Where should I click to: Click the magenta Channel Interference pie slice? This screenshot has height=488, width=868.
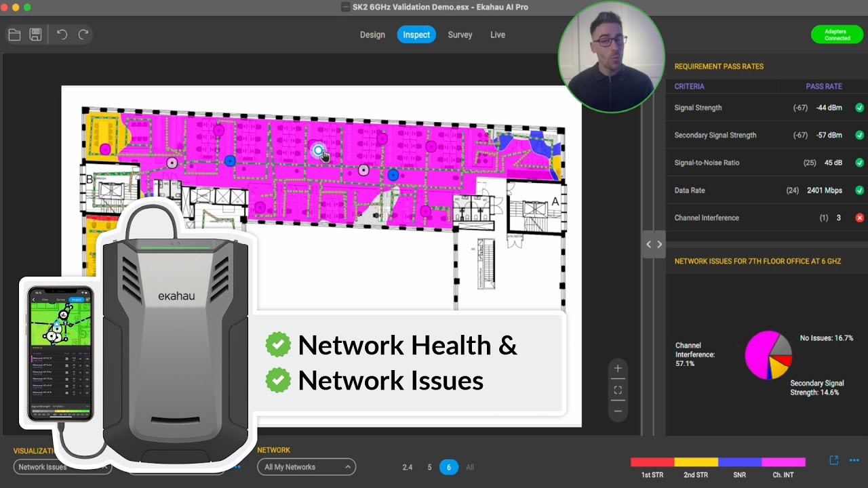[x=758, y=355]
